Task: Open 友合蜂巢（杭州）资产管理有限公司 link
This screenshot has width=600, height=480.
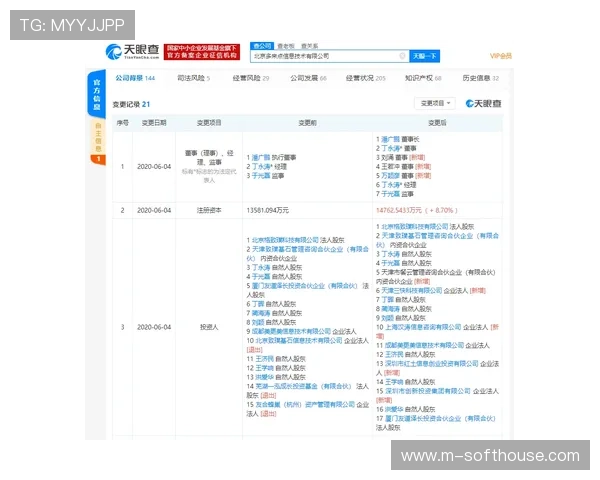Action: (305, 405)
